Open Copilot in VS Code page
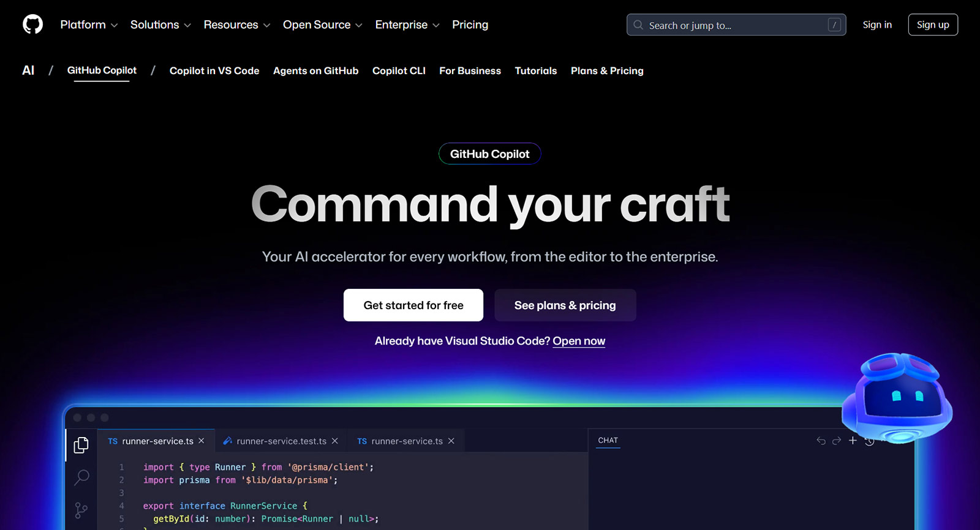Image resolution: width=980 pixels, height=530 pixels. point(214,71)
